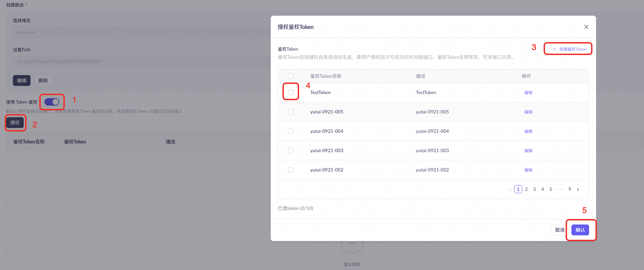Click the 已选token (0/10) counter text

pos(295,208)
